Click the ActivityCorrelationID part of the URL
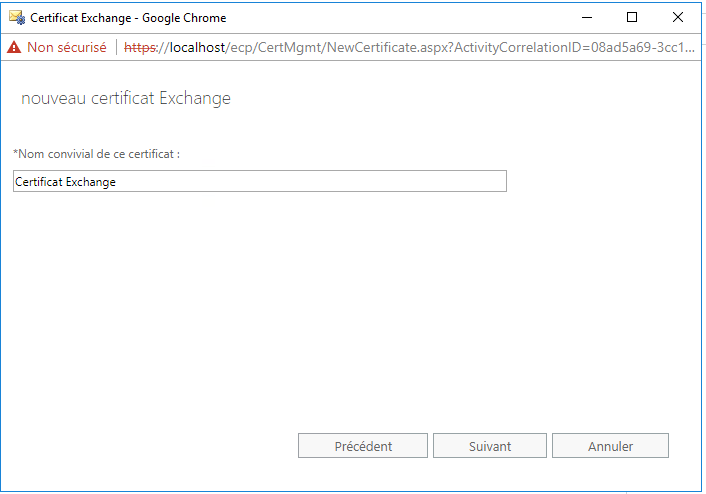The width and height of the screenshot is (706, 494). tap(516, 47)
